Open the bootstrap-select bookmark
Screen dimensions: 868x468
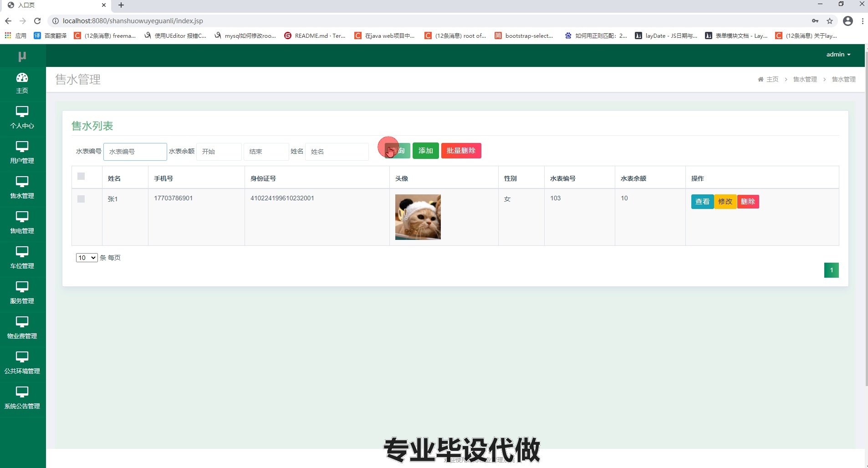524,36
